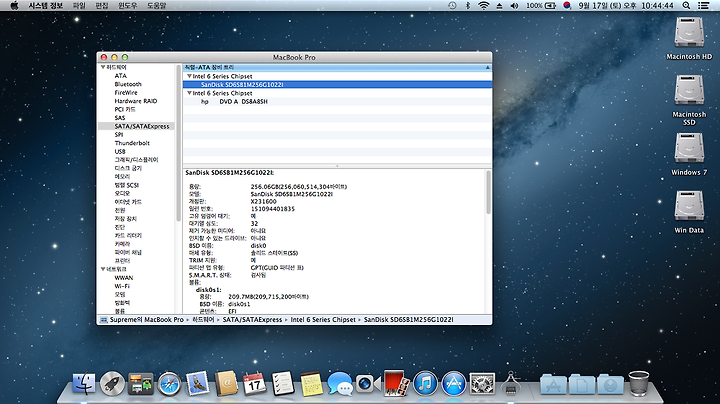Collapse 네트워크 section triangle
This screenshot has width=720, height=404.
(x=103, y=269)
